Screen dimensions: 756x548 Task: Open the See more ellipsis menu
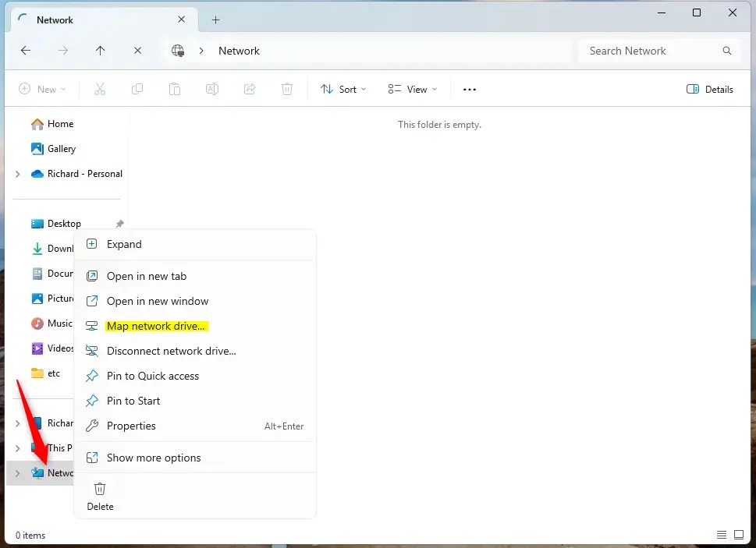470,89
